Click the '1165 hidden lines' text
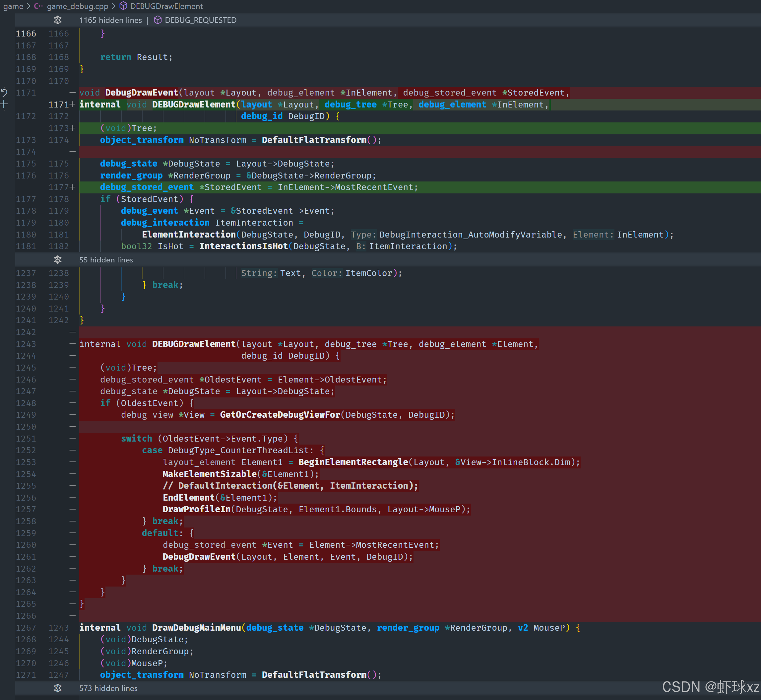761x700 pixels. coord(110,20)
